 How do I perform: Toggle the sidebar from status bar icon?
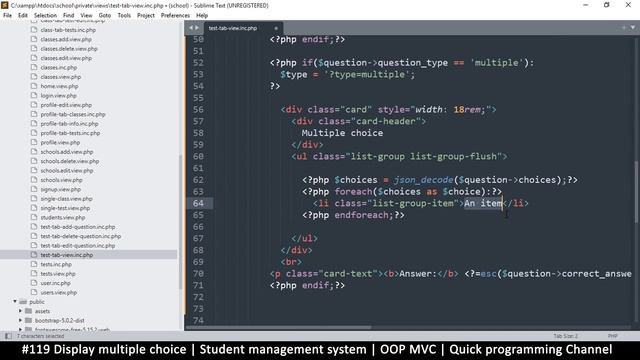tap(8, 336)
